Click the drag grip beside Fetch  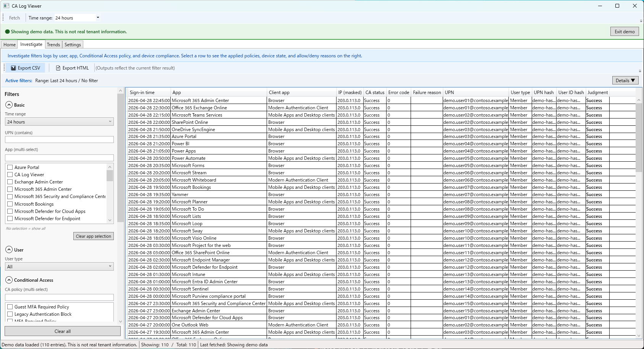click(3, 18)
